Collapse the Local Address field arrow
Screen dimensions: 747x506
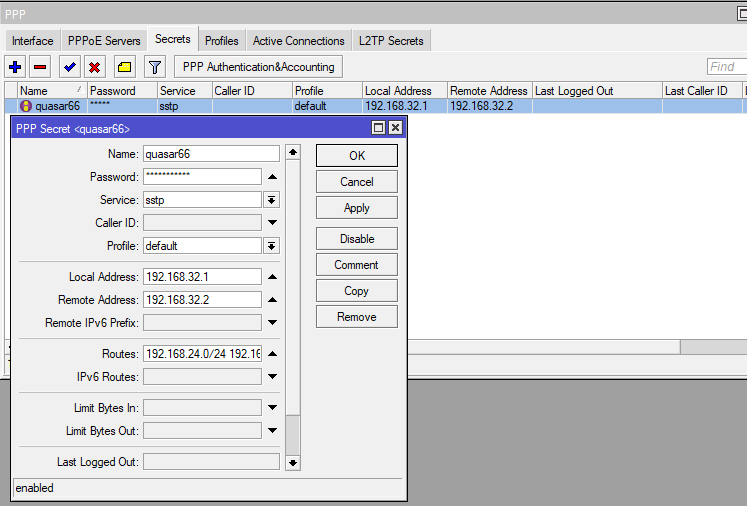point(273,277)
